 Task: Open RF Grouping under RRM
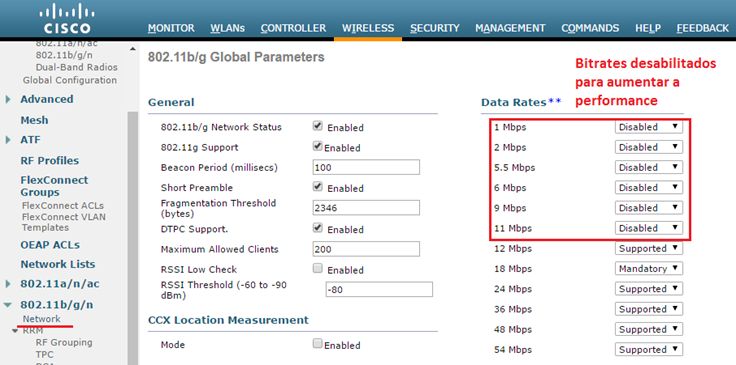pos(64,342)
